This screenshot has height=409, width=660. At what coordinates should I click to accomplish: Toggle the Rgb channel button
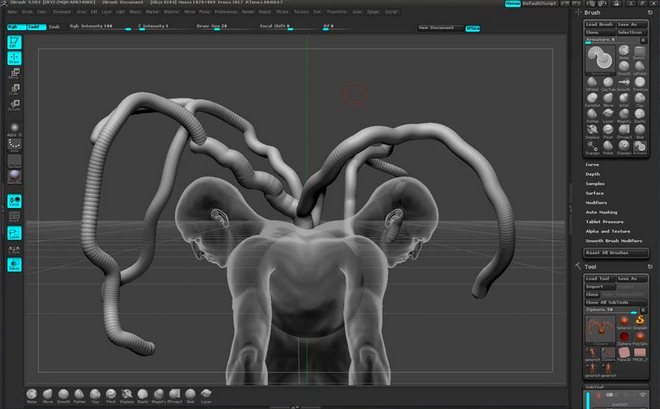coord(16,26)
